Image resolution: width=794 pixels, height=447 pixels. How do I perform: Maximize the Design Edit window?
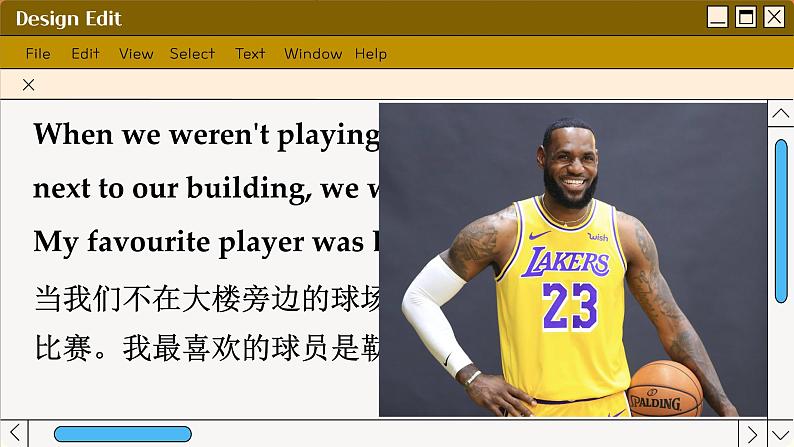point(745,17)
